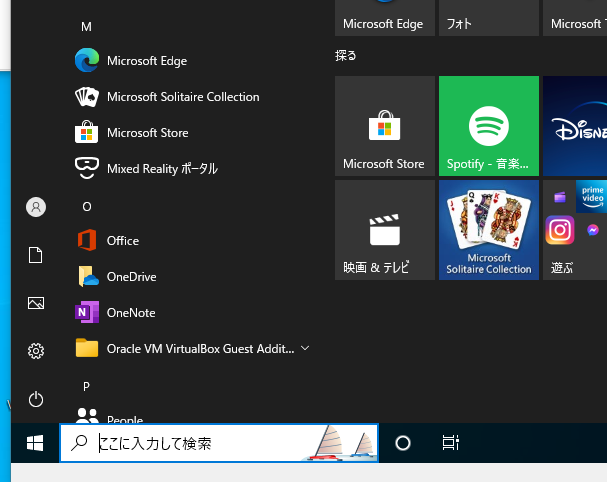607x482 pixels.
Task: Open the Microsoft Solitaire Collection tile
Action: point(489,230)
